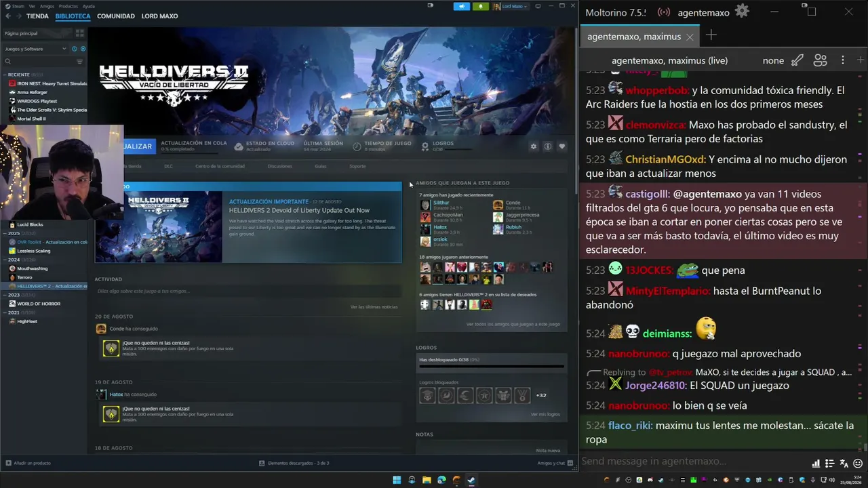868x488 pixels.
Task: Switch to TIENDA tab
Action: pos(37,16)
